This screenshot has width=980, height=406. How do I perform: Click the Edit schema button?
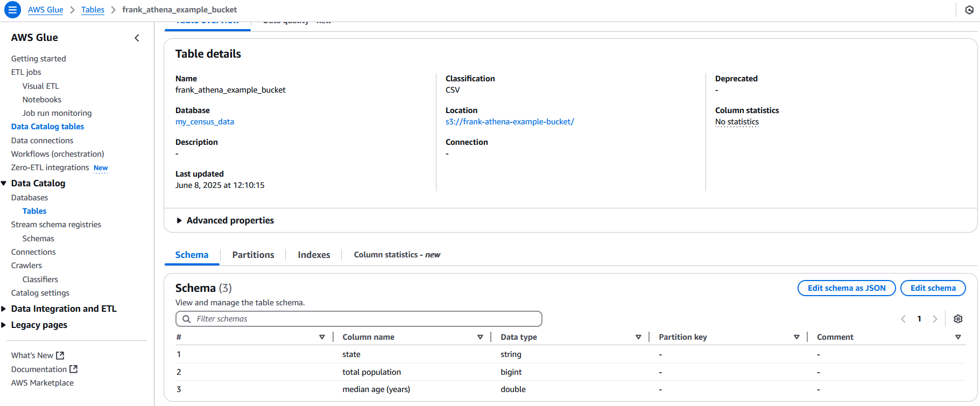(x=933, y=288)
